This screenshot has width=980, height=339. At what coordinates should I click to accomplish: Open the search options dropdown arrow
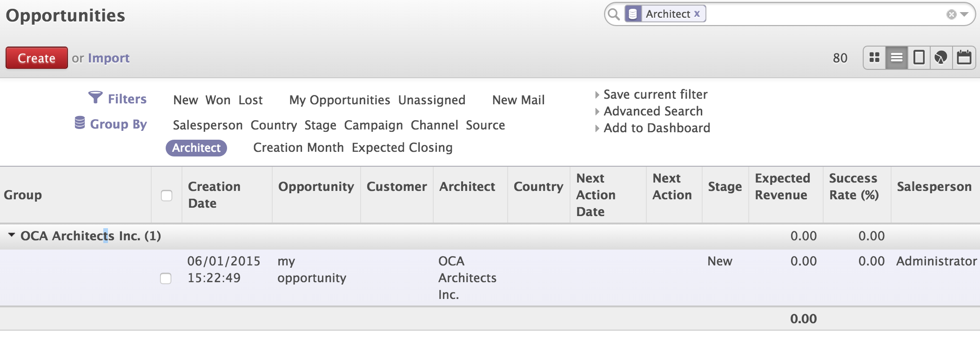[965, 14]
